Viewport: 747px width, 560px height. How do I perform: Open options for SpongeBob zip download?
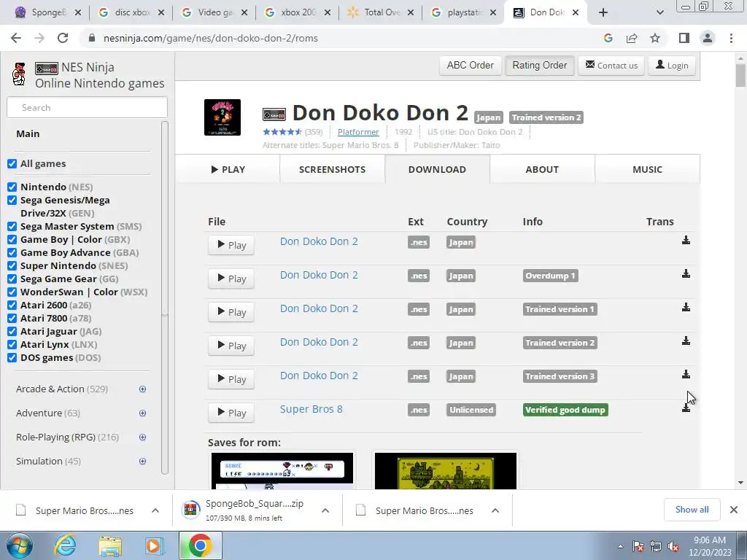(x=325, y=510)
